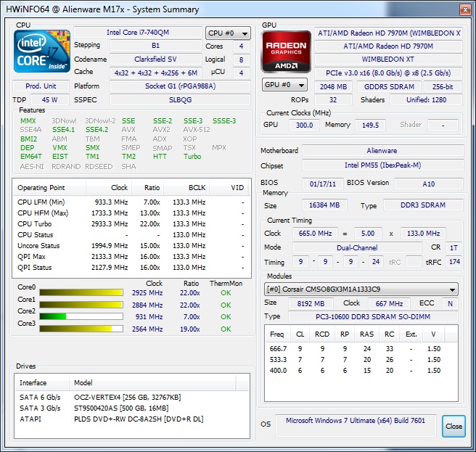Click the WIMBLEDON XT field
Screen dimensions: 476x452
click(x=388, y=59)
